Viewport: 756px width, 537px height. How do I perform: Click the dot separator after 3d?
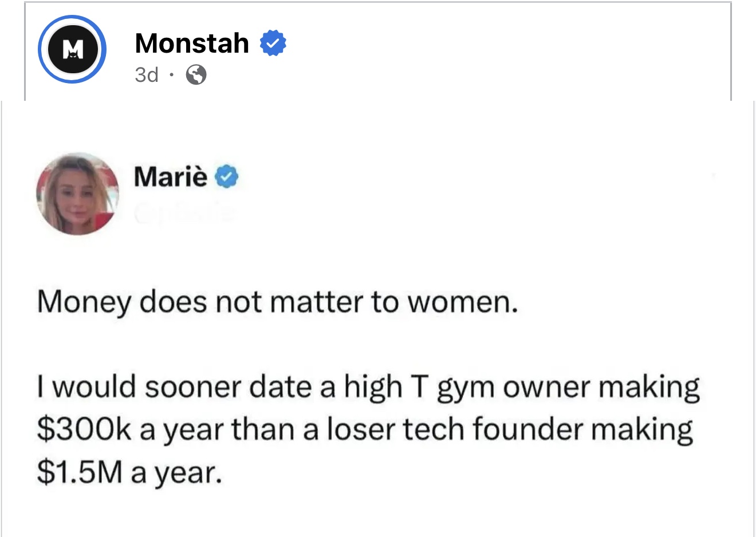click(171, 74)
